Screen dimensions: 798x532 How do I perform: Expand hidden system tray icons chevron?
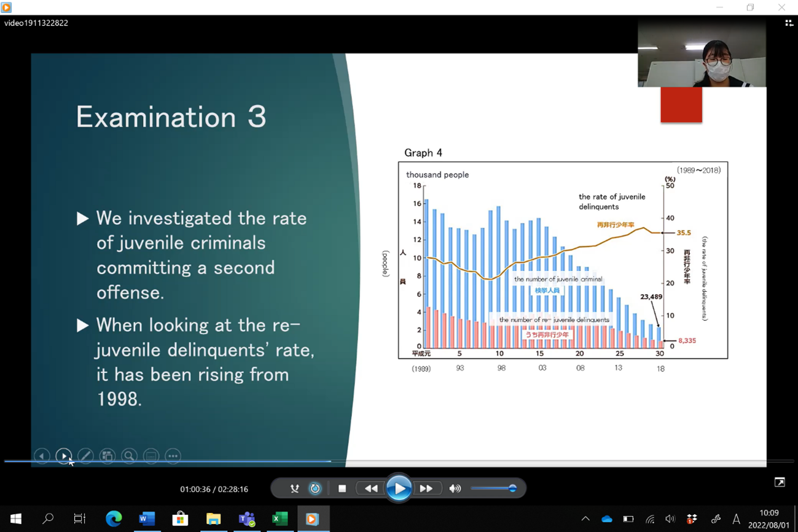(585, 518)
